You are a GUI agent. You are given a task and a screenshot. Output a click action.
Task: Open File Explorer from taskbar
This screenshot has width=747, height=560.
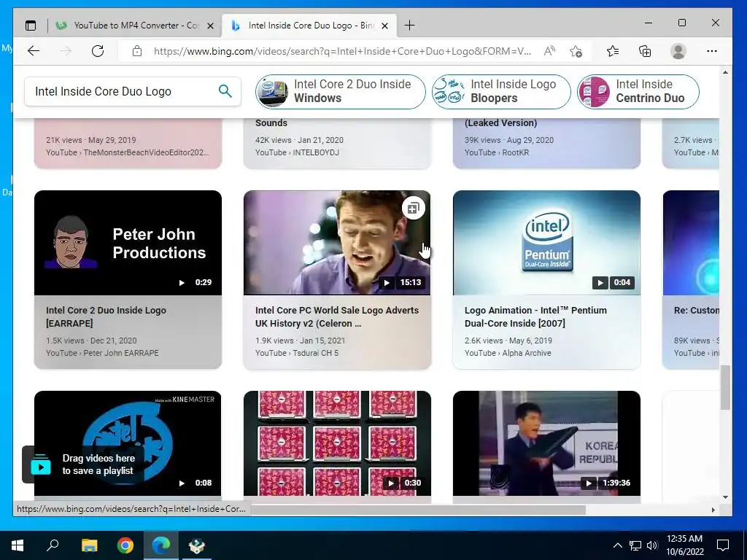coord(89,545)
